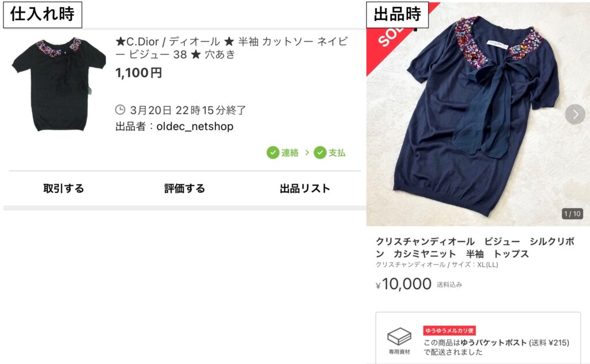Click the next image arrow on product photo
Viewport: 590px width, 364px height.
click(575, 114)
